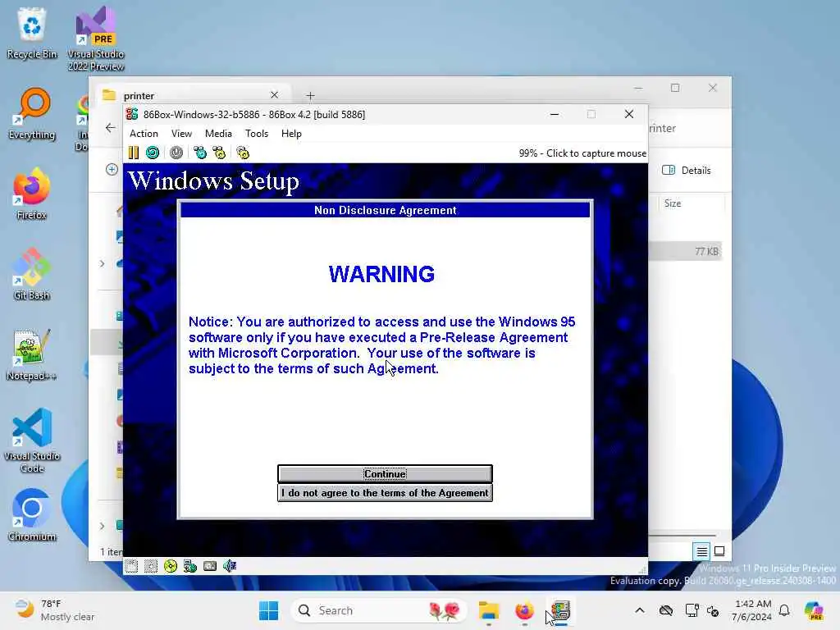840x630 pixels.
Task: Open the Action menu in 86Box
Action: pyautogui.click(x=144, y=134)
